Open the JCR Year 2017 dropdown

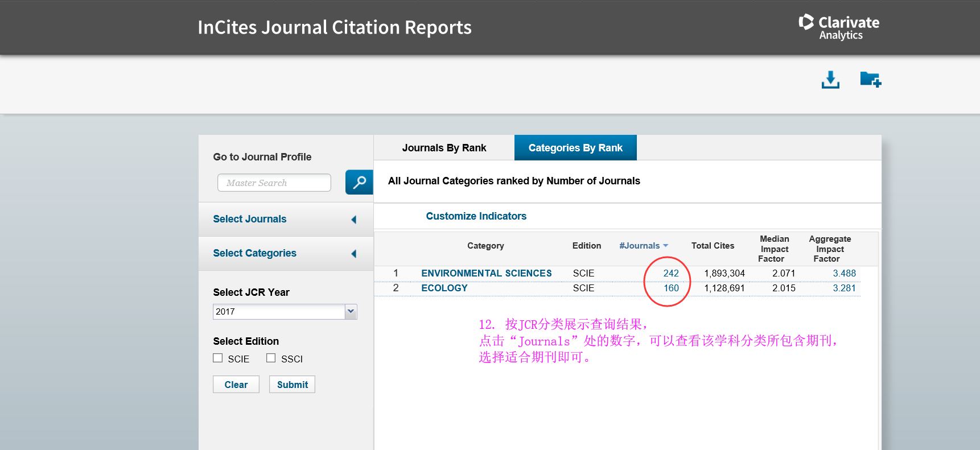tap(351, 311)
